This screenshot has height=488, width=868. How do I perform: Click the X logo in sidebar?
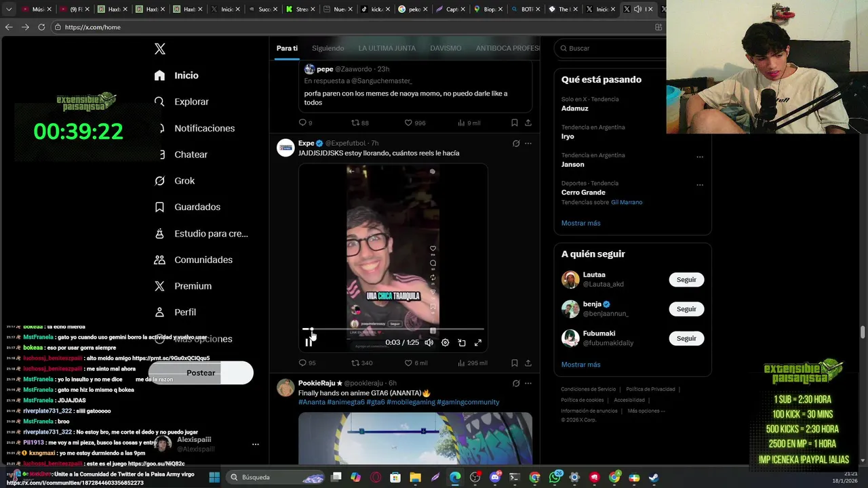coord(160,49)
